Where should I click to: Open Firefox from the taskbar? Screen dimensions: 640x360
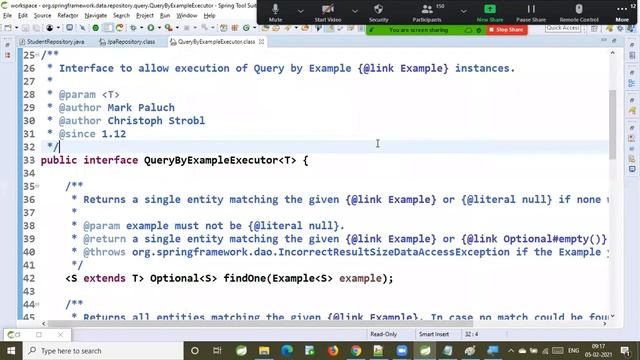pyautogui.click(x=333, y=351)
